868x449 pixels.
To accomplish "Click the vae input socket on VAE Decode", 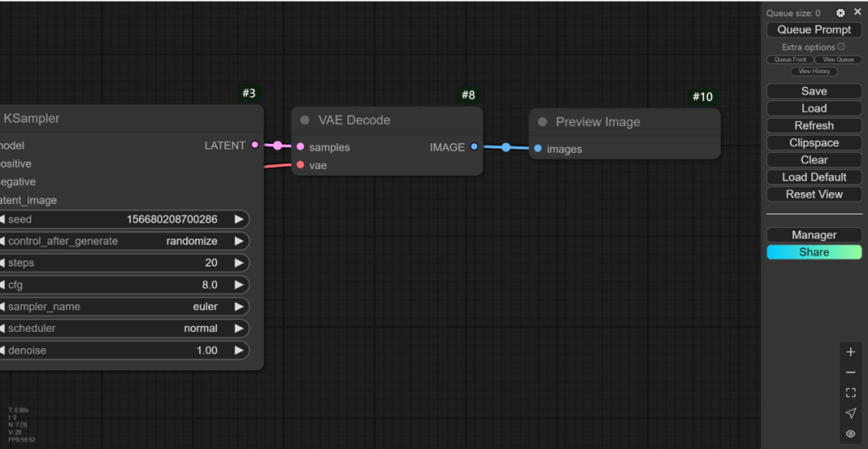I will tap(300, 165).
